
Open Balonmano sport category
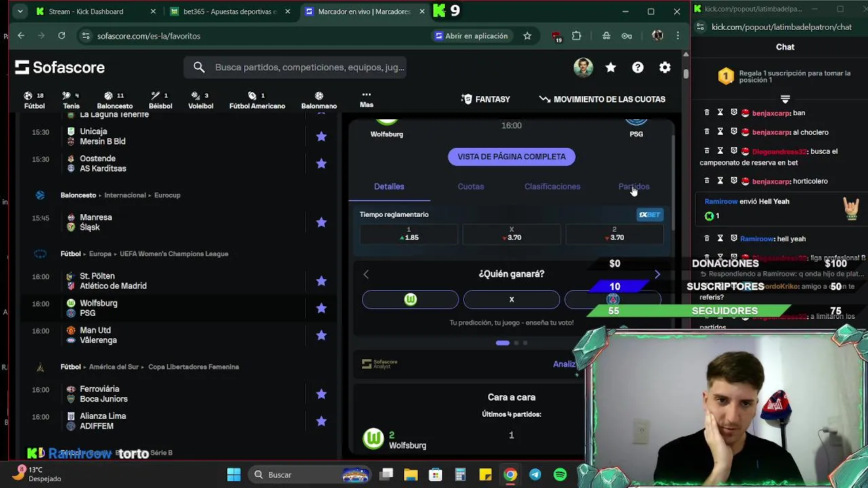[319, 100]
